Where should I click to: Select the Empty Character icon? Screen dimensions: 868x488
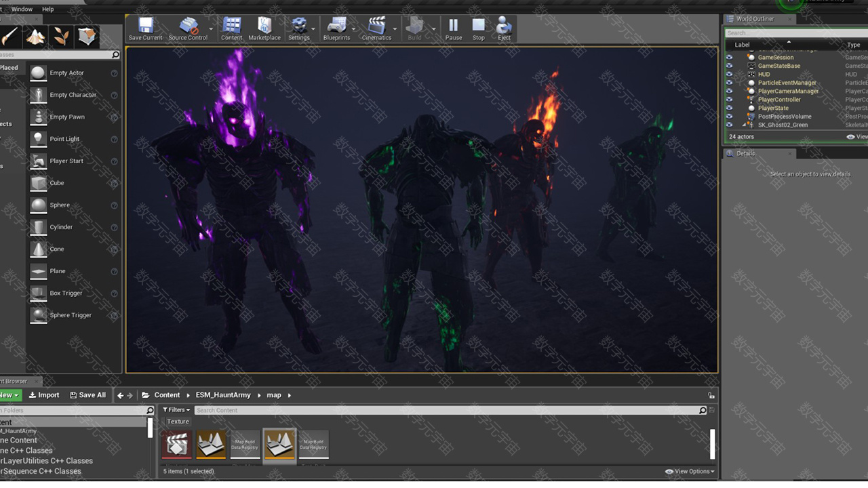point(39,95)
